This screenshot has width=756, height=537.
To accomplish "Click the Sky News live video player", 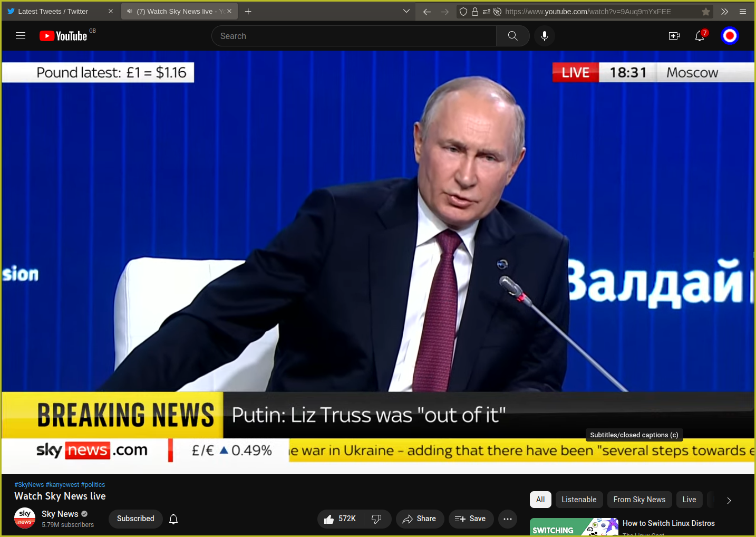I will [x=378, y=262].
